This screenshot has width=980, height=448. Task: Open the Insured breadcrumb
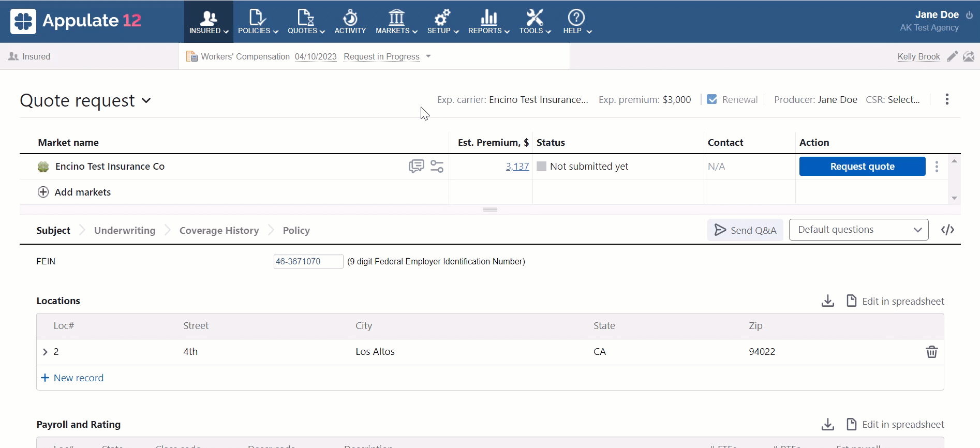(29, 56)
